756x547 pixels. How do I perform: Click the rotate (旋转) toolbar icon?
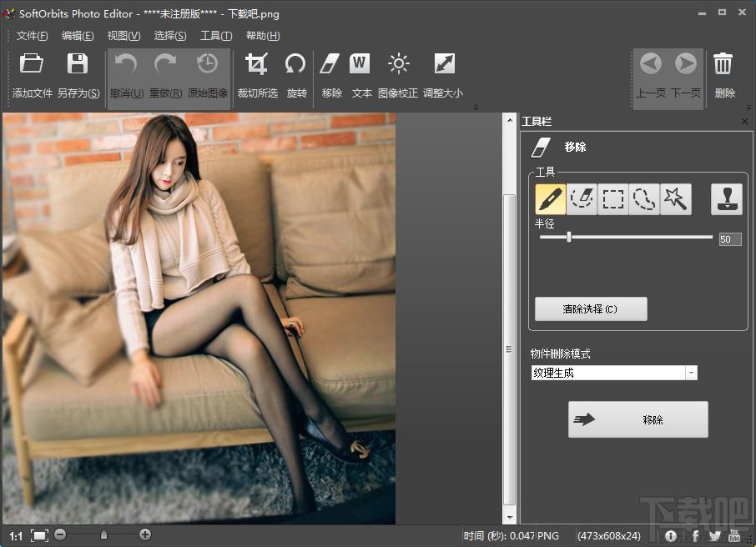[295, 64]
